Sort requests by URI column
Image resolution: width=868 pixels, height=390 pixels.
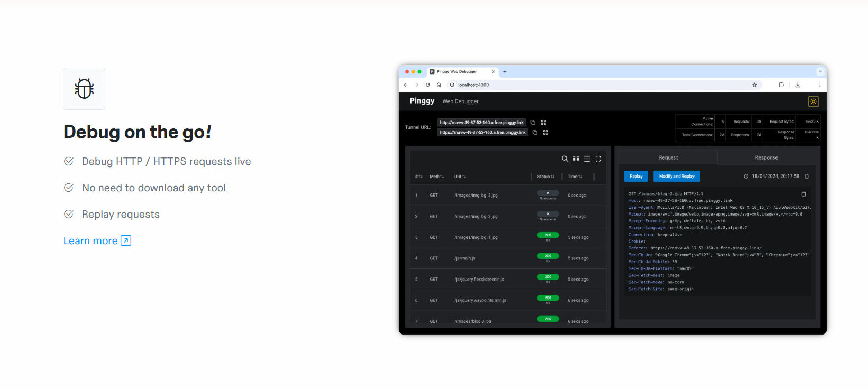tap(460, 177)
